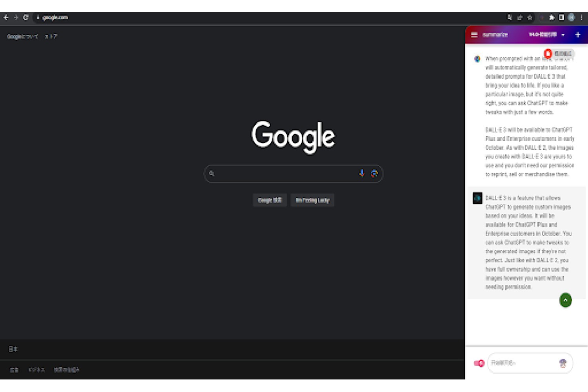Click the site info lock icon
Viewport: 588px width, 392px height.
tap(38, 17)
